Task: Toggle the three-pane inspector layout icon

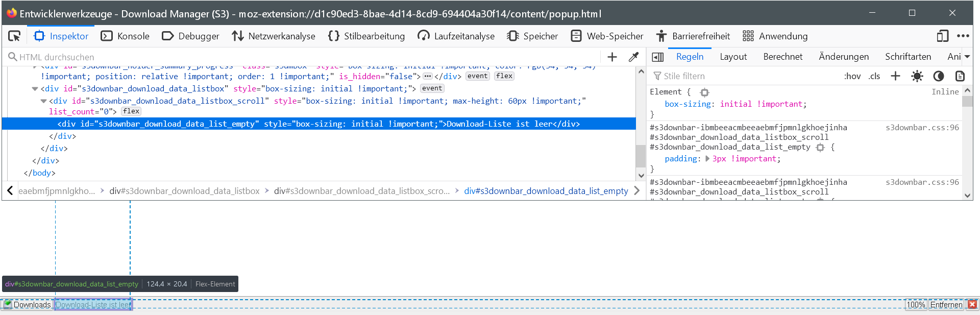Action: (658, 57)
